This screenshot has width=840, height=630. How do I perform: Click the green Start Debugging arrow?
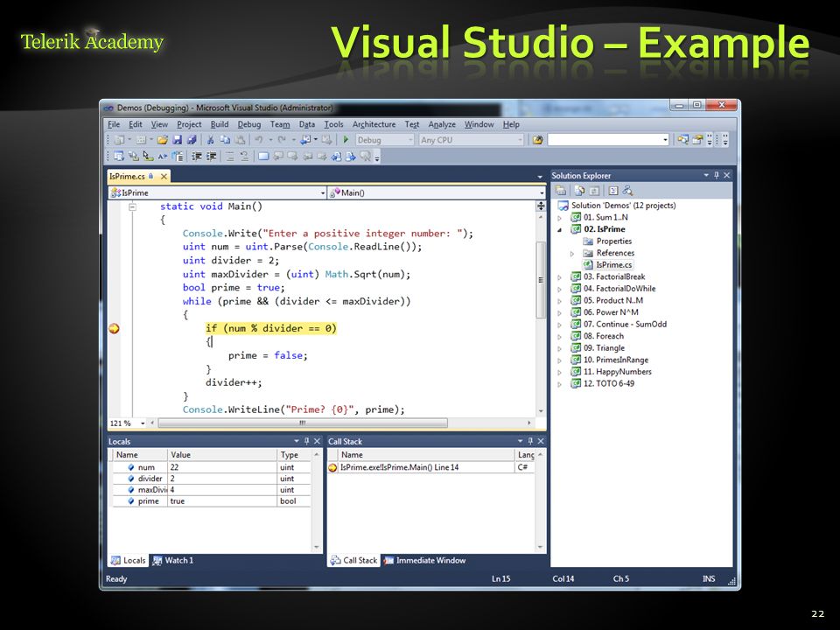click(x=346, y=140)
